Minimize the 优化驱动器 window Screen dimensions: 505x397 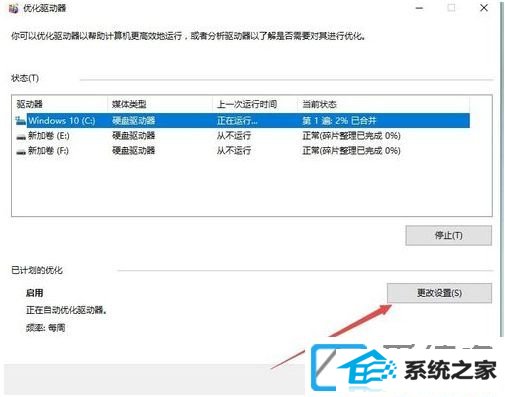(x=420, y=8)
